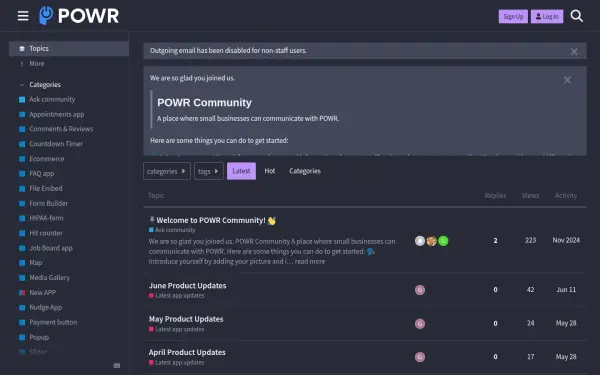Open Job Board app category

(x=51, y=248)
